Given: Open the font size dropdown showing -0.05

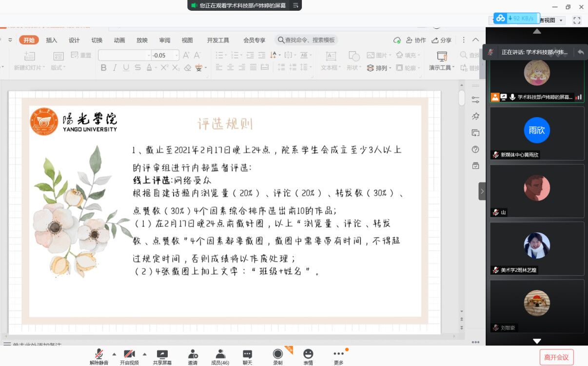Looking at the screenshot, I should 176,55.
